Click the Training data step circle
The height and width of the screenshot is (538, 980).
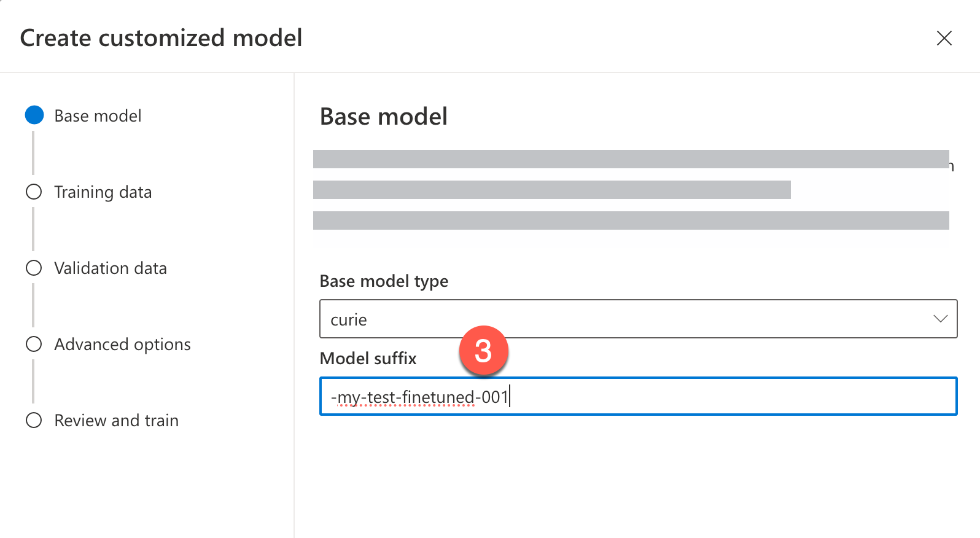pyautogui.click(x=34, y=191)
